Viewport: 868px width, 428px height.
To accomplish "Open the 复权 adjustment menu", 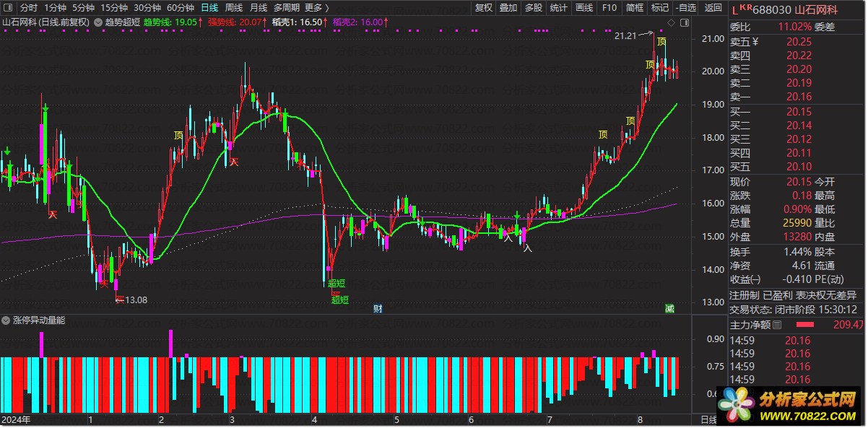I will 484,8.
